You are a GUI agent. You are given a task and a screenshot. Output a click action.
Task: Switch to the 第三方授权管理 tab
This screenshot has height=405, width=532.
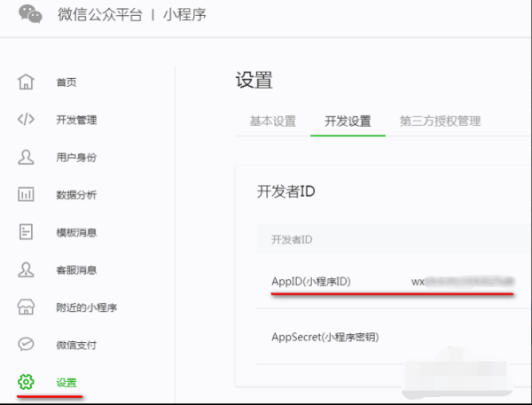441,121
